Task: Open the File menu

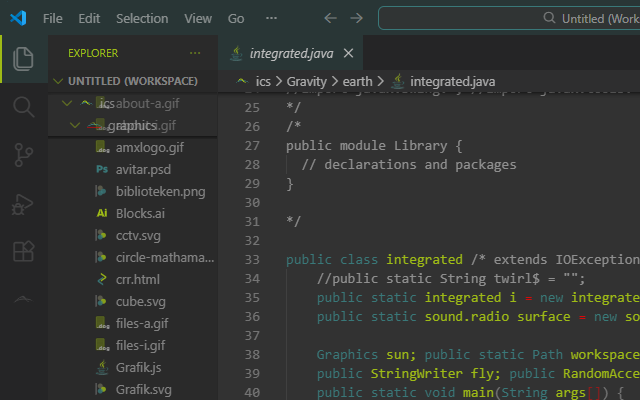Action: 53,18
